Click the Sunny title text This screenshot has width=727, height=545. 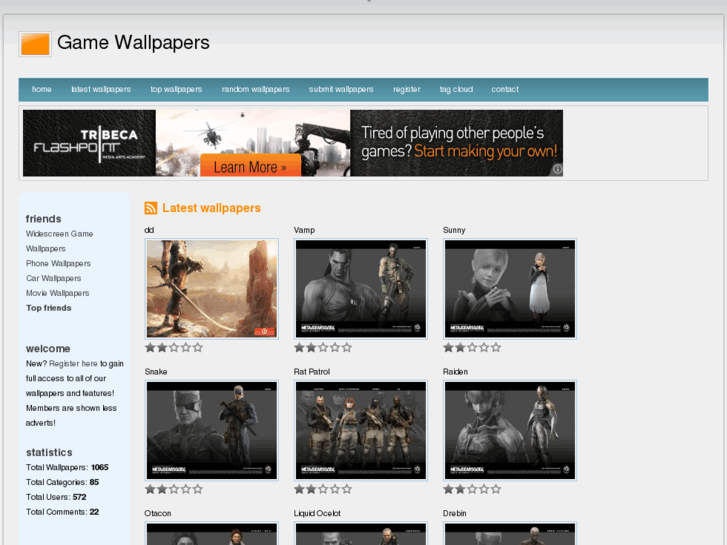(454, 230)
